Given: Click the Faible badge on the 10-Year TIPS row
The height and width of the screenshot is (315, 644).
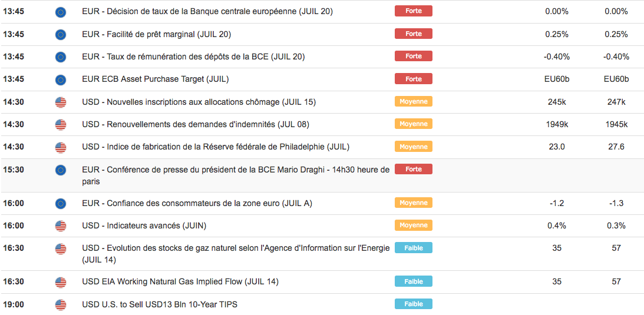Looking at the screenshot, I should pos(414,304).
